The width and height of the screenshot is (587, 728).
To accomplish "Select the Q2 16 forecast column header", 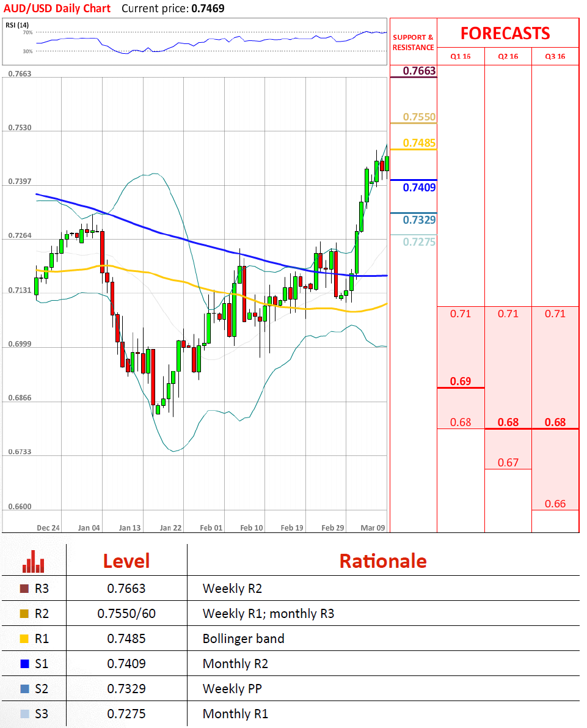I will [x=508, y=56].
